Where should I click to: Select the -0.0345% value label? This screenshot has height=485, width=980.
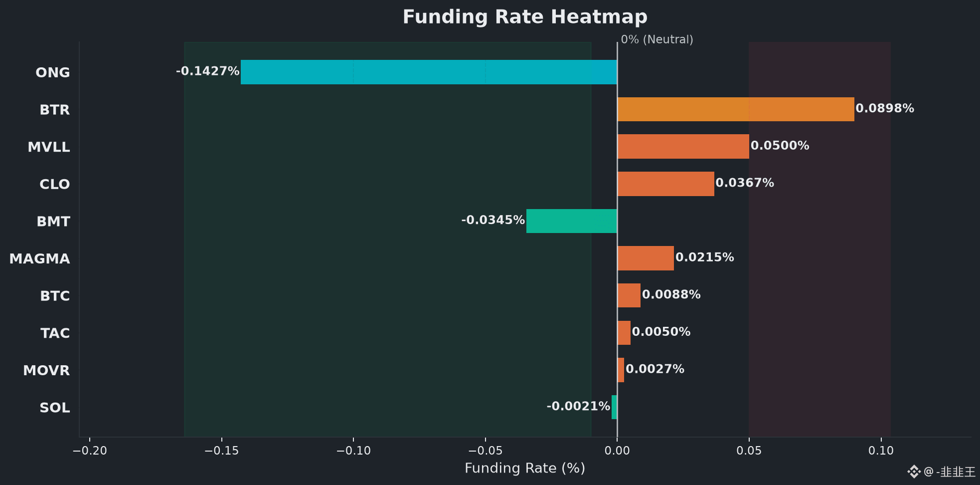pyautogui.click(x=493, y=220)
